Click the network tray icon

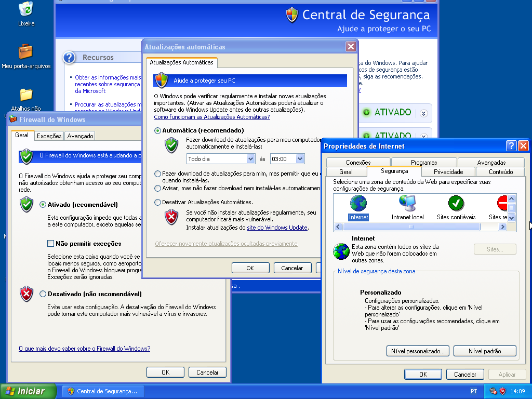494,391
